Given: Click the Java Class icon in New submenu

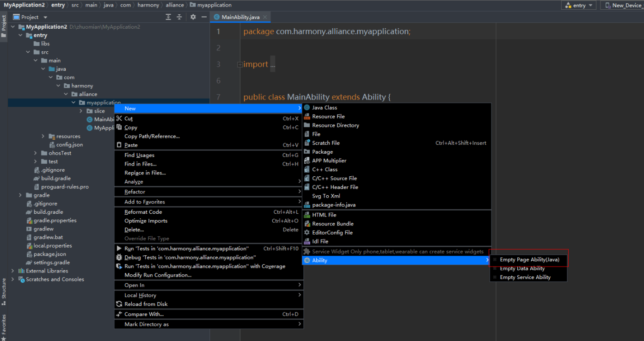Looking at the screenshot, I should click(x=307, y=107).
